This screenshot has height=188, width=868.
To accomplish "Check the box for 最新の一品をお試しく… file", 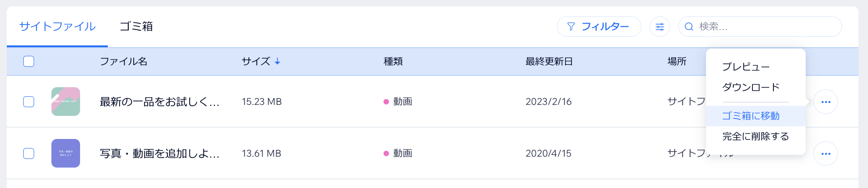I will [29, 102].
